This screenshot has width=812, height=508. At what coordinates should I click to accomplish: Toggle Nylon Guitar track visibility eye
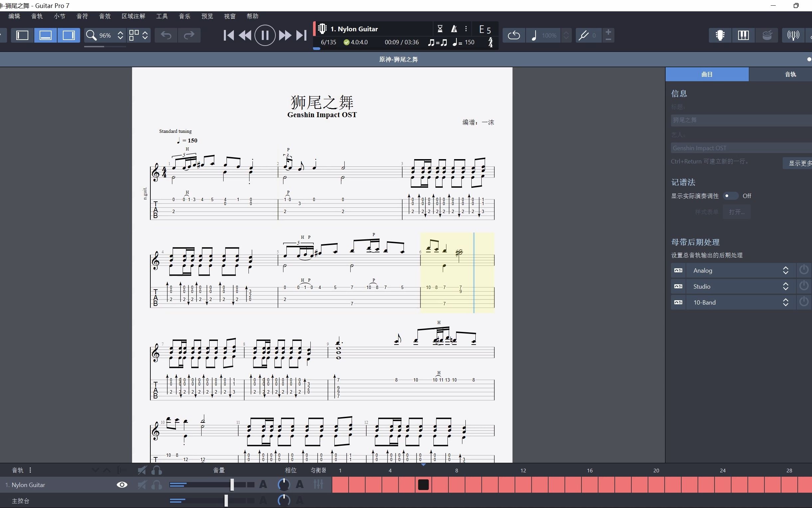[122, 485]
